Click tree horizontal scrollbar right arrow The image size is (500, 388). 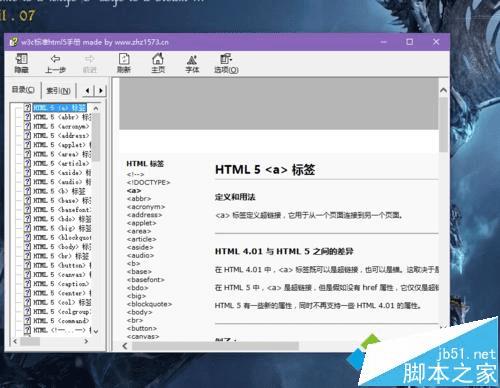click(86, 341)
